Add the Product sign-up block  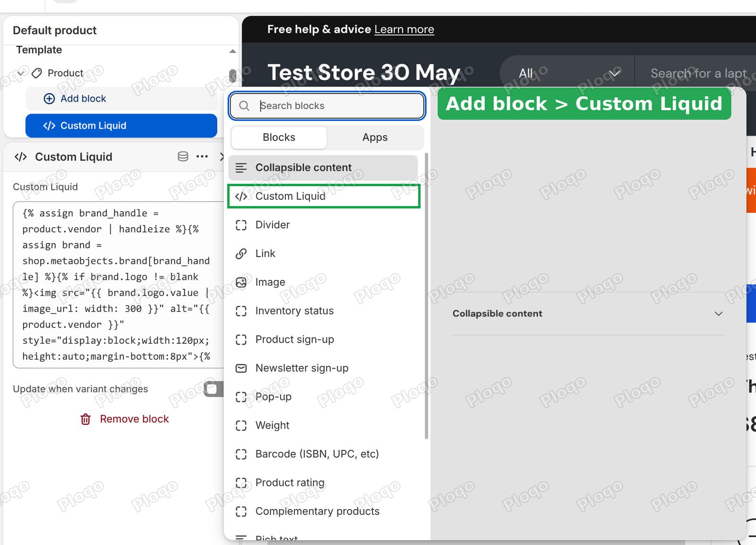tap(323, 339)
